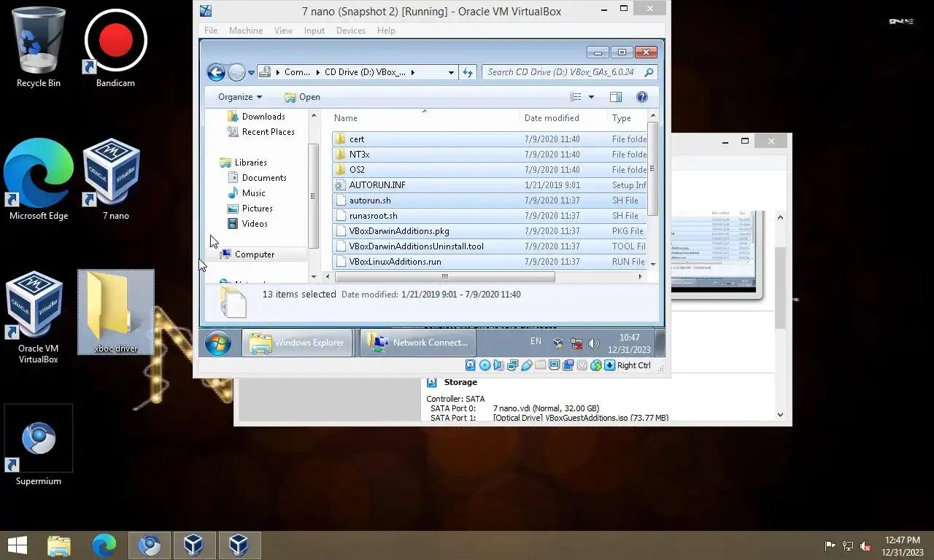Screen dimensions: 934x560
Task: Select the runasroot.sh file
Action: coord(489,216)
